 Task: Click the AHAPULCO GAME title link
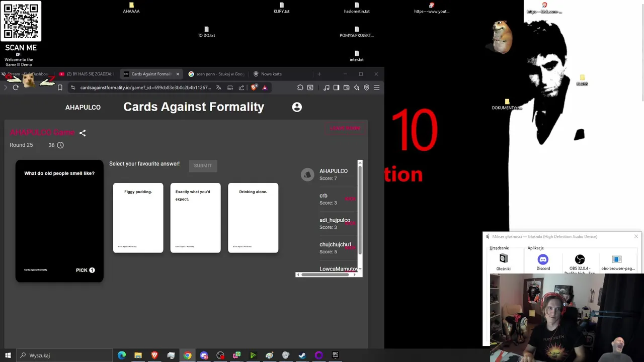[42, 132]
